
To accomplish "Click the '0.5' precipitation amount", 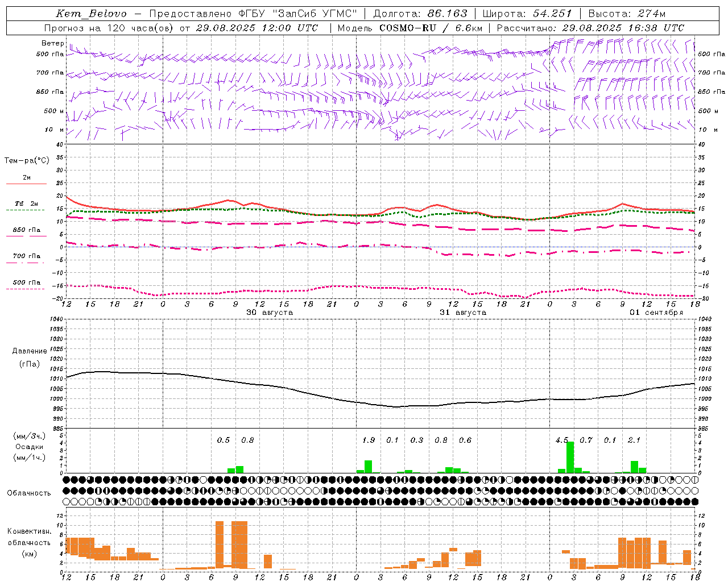I will (x=224, y=440).
